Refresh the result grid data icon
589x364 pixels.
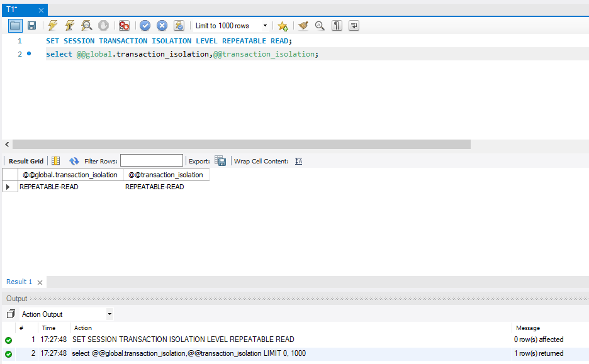74,161
